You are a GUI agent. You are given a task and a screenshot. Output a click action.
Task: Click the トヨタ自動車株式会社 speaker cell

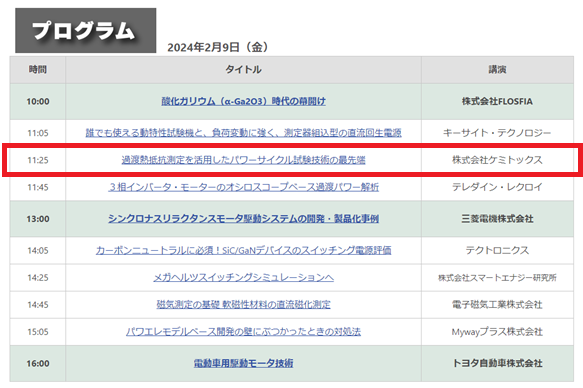click(497, 363)
